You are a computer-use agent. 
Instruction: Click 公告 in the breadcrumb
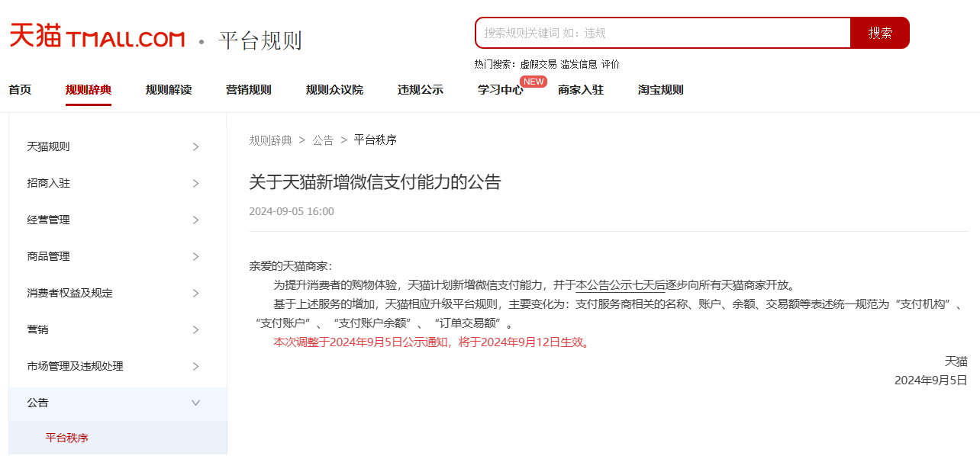(323, 140)
